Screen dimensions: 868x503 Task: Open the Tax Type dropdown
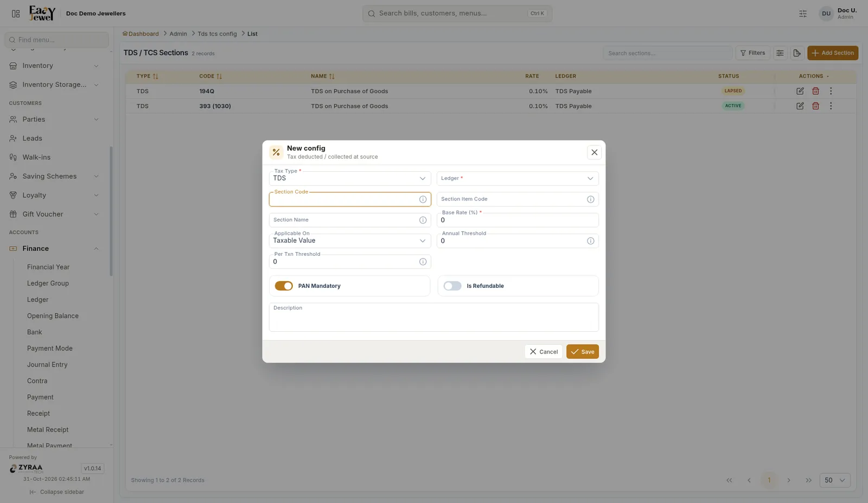coord(350,178)
